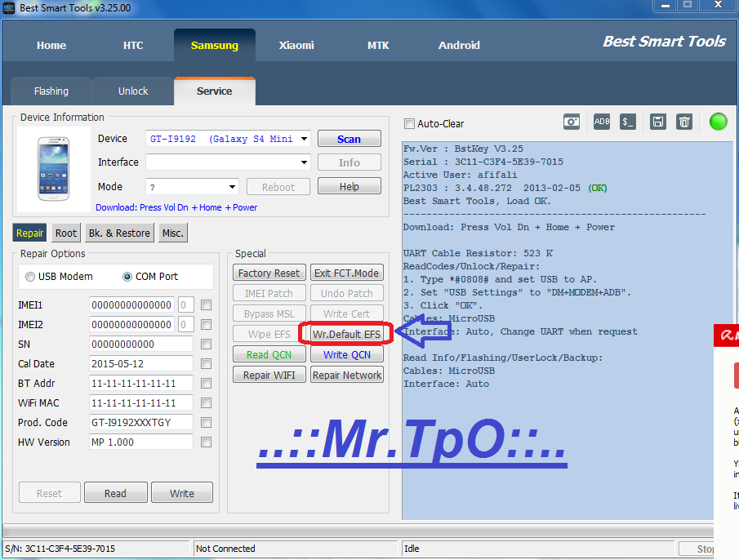Tick the HW Version checkbox
Screen dimensions: 739x560
coord(206,442)
